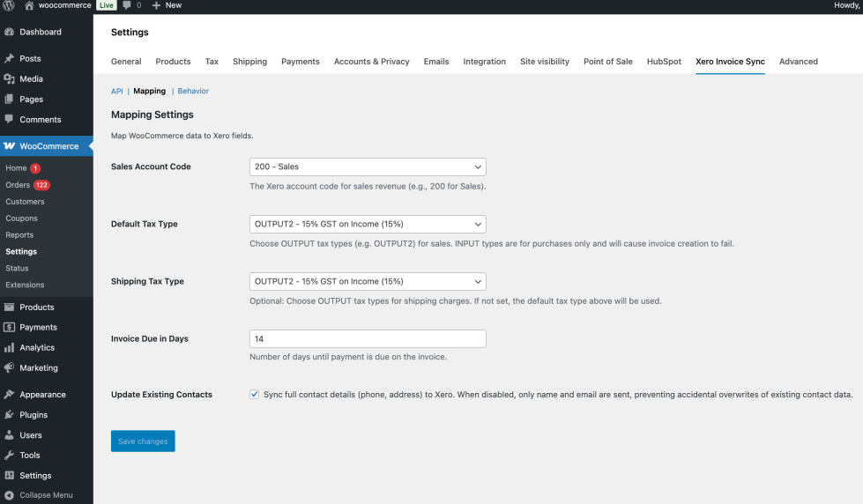Click the Users person icon
863x504 pixels.
tap(10, 434)
